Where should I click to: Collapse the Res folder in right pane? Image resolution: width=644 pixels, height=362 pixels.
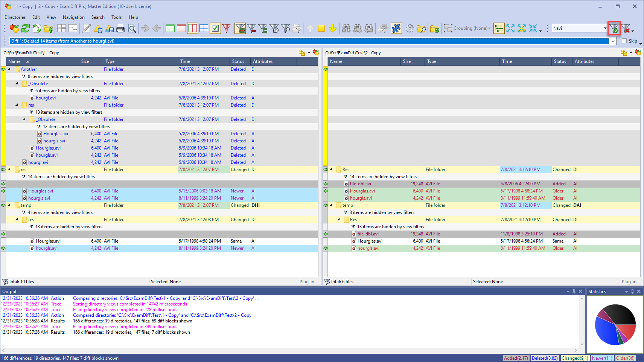click(x=331, y=170)
